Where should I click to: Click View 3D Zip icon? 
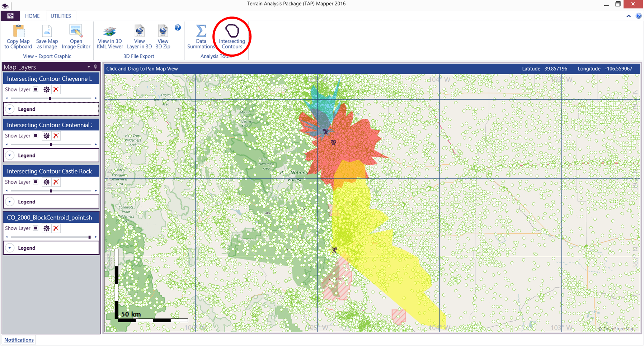[x=163, y=32]
